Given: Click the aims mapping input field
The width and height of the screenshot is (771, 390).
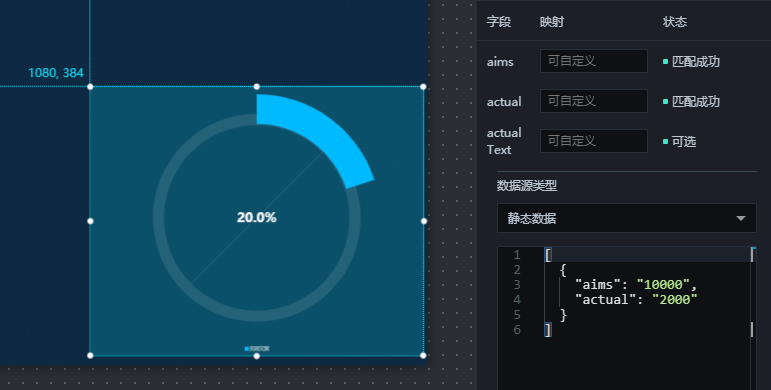Looking at the screenshot, I should pos(593,61).
